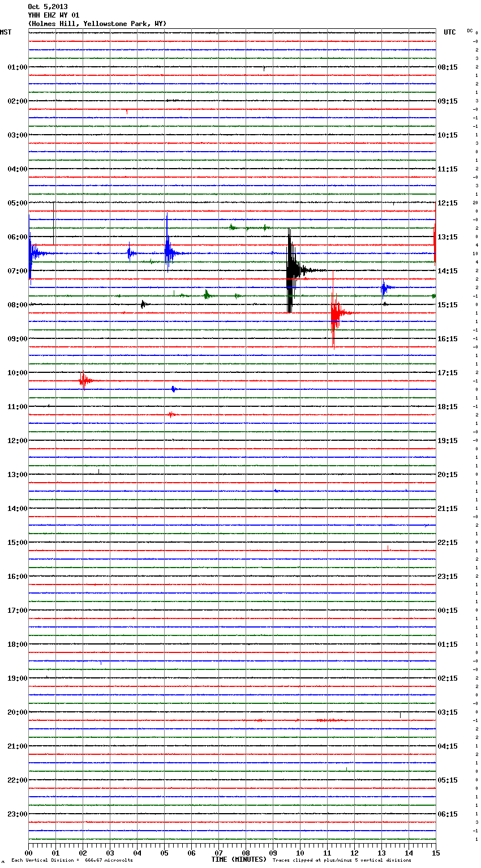481x868 pixels.
Task: Select the 02:00 MST time label
Action: pos(18,101)
